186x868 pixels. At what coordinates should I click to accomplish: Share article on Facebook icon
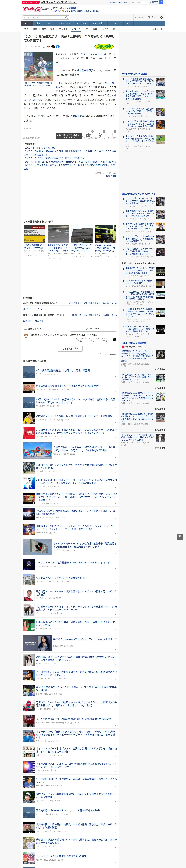click(x=58, y=47)
